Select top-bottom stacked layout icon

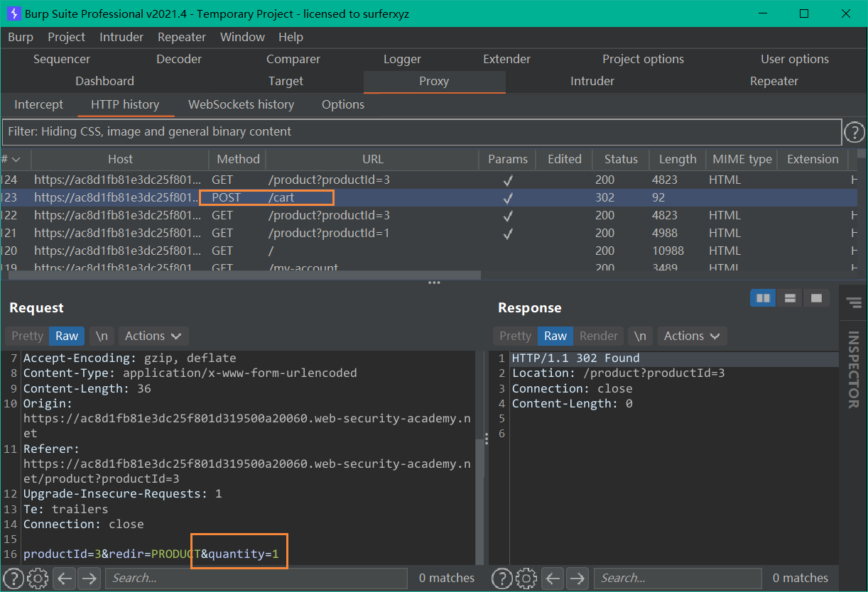coord(790,298)
